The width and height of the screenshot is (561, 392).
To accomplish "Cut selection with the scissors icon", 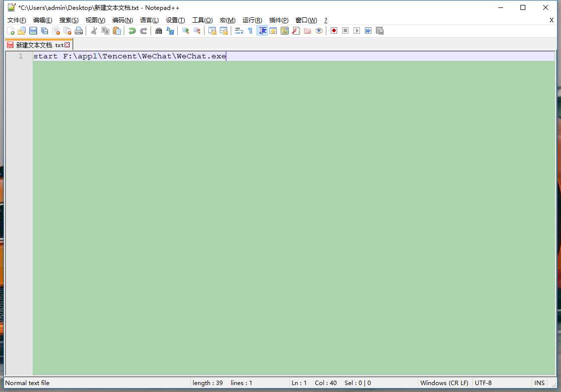I will tap(94, 31).
